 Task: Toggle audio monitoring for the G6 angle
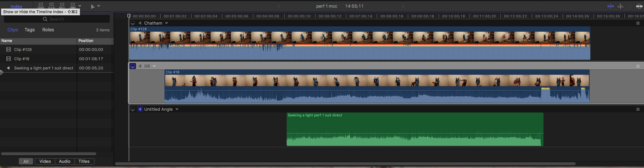click(140, 66)
